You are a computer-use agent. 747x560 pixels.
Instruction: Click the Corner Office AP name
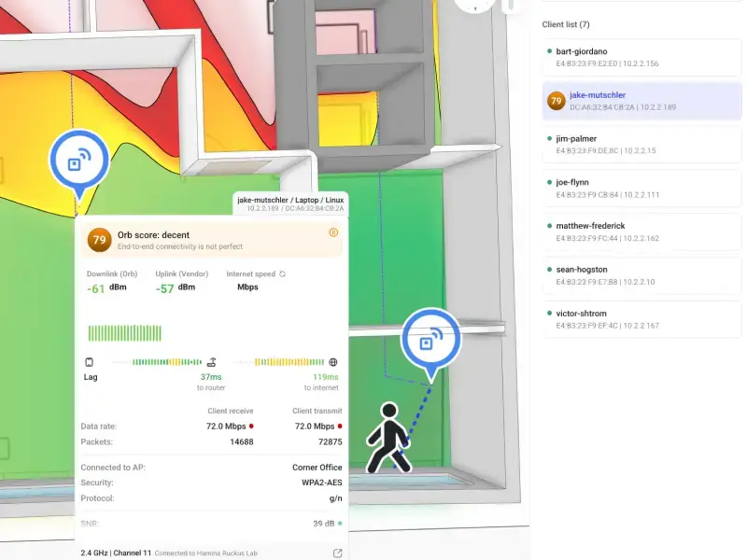pos(315,468)
